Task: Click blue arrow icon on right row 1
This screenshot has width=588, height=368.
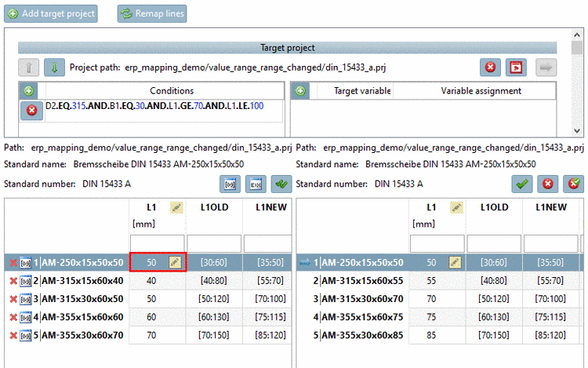Action: coord(304,263)
